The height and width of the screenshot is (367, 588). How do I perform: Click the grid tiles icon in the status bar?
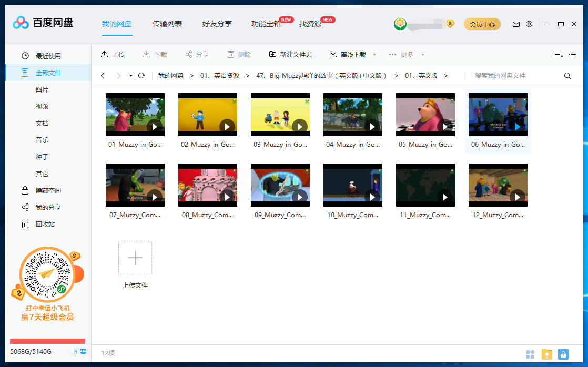(530, 354)
